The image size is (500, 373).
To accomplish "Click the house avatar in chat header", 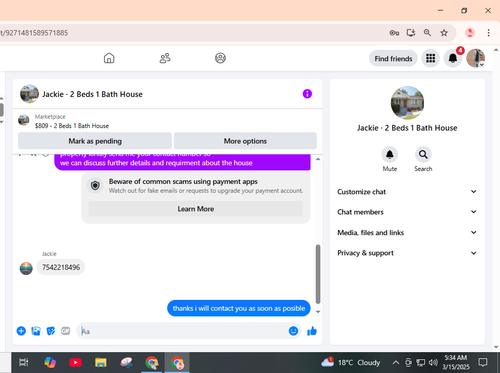I will point(29,94).
